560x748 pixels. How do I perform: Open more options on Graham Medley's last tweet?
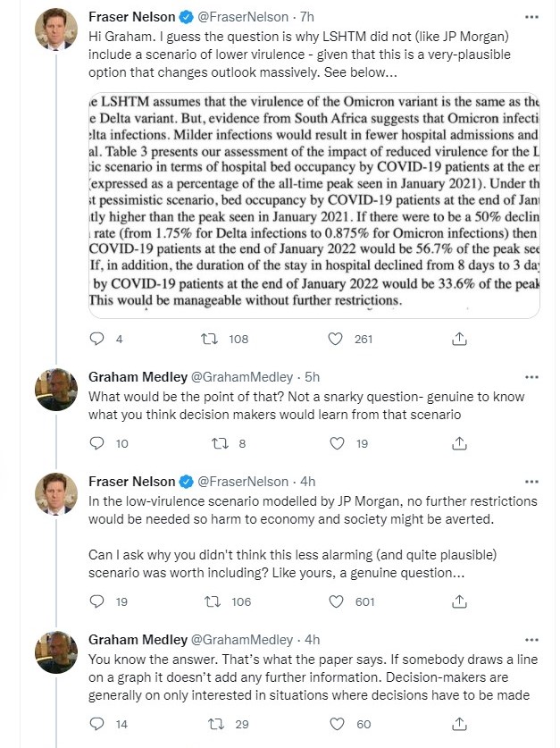click(532, 639)
